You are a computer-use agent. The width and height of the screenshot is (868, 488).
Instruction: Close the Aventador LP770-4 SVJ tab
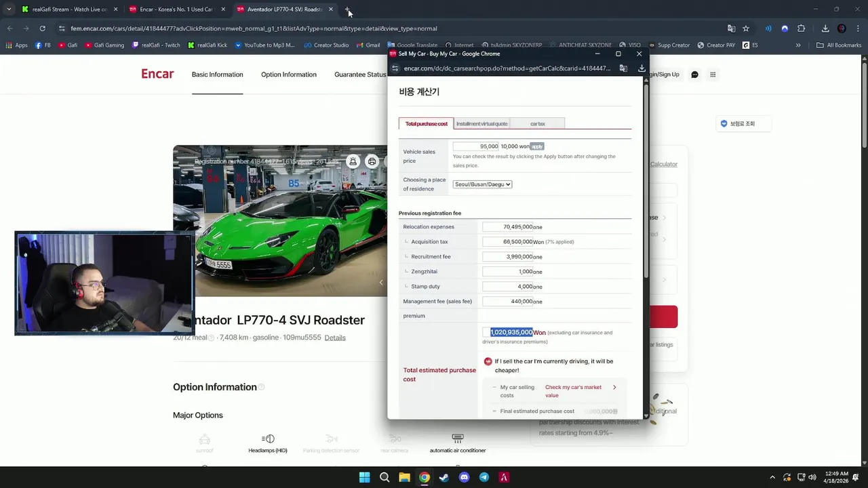(x=331, y=9)
